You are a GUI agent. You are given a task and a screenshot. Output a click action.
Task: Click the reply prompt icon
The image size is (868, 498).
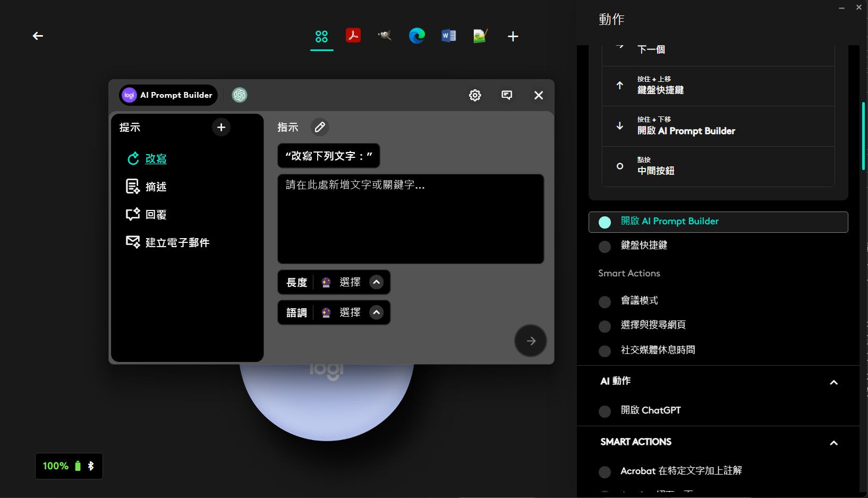coord(133,214)
